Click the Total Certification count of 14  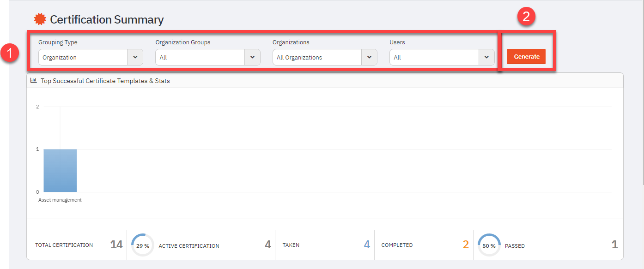click(x=116, y=245)
